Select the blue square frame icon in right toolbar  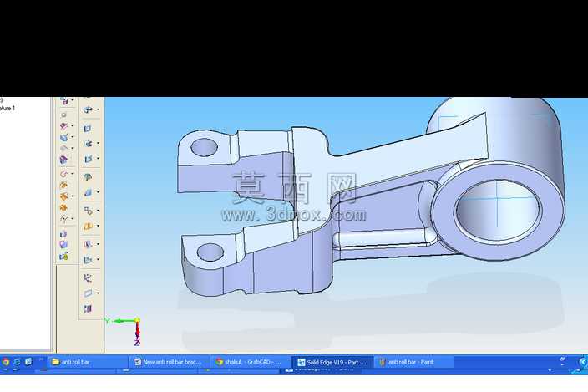click(88, 128)
